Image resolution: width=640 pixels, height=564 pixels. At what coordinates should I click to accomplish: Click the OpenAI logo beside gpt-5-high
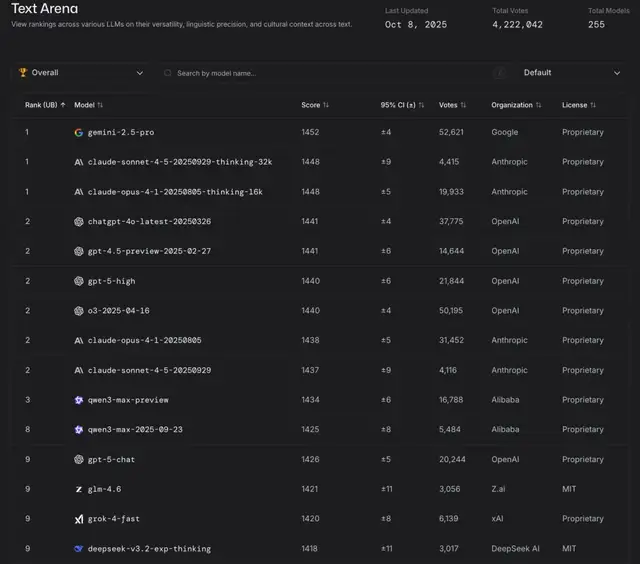[x=79, y=281]
